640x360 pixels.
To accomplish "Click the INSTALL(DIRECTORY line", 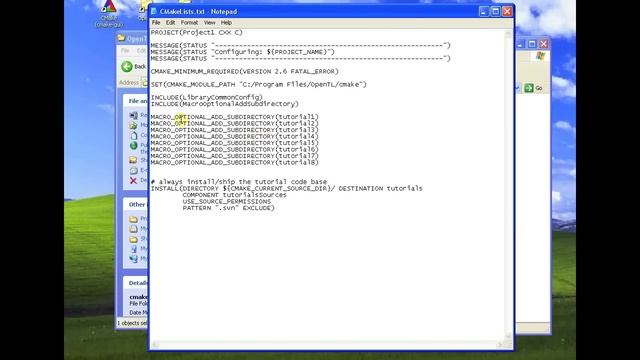I will pyautogui.click(x=287, y=189).
